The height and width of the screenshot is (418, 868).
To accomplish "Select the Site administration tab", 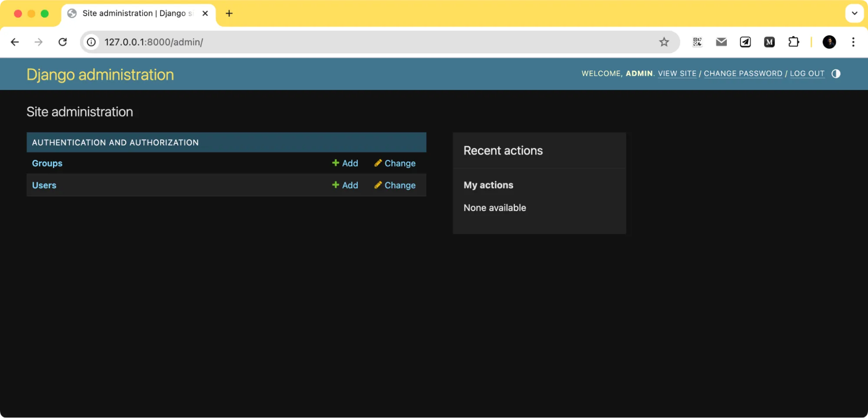I will pos(130,13).
